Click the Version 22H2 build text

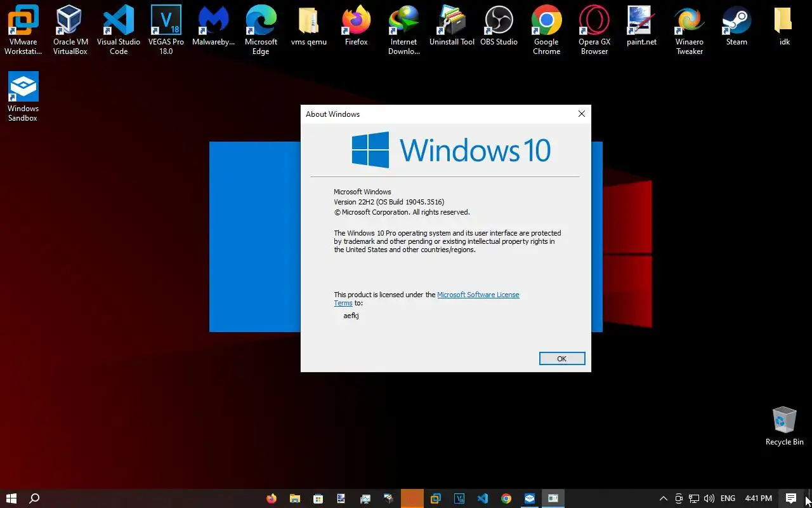[389, 202]
